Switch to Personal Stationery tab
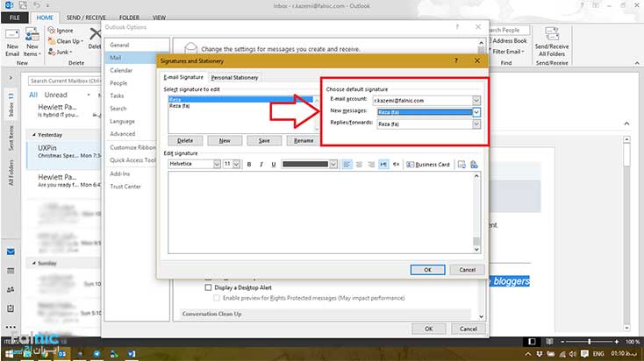Viewport: 644px width, 361px height. tap(233, 77)
